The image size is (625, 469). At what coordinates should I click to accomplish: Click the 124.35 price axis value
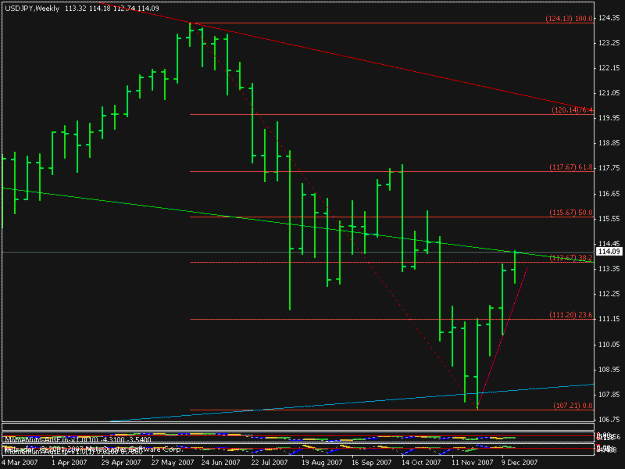pyautogui.click(x=609, y=18)
